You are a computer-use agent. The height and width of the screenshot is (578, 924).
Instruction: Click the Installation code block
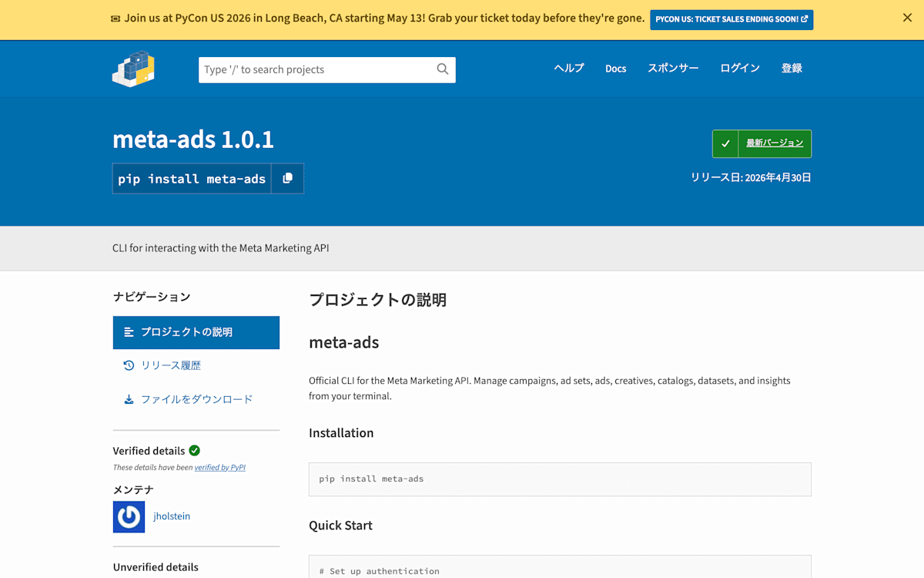[x=560, y=479]
